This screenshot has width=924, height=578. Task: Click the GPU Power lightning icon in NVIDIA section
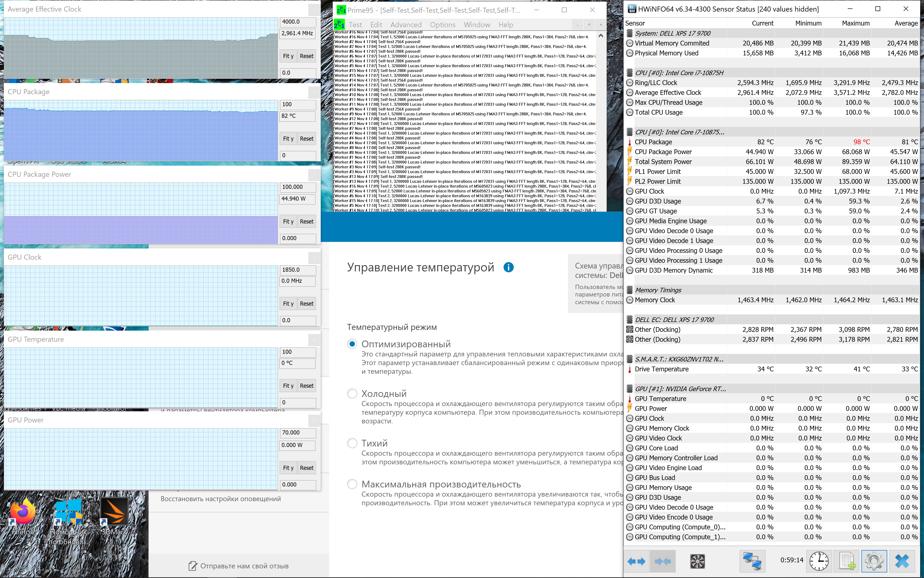pos(630,408)
